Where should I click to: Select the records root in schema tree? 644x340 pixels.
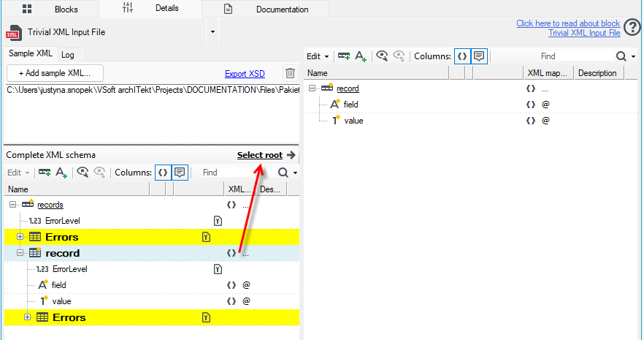pos(50,205)
